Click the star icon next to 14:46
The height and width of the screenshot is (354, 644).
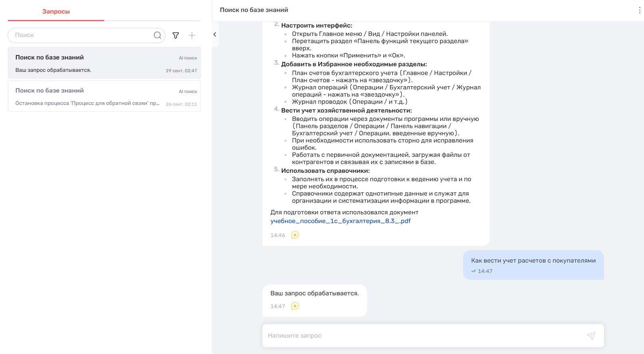[295, 235]
